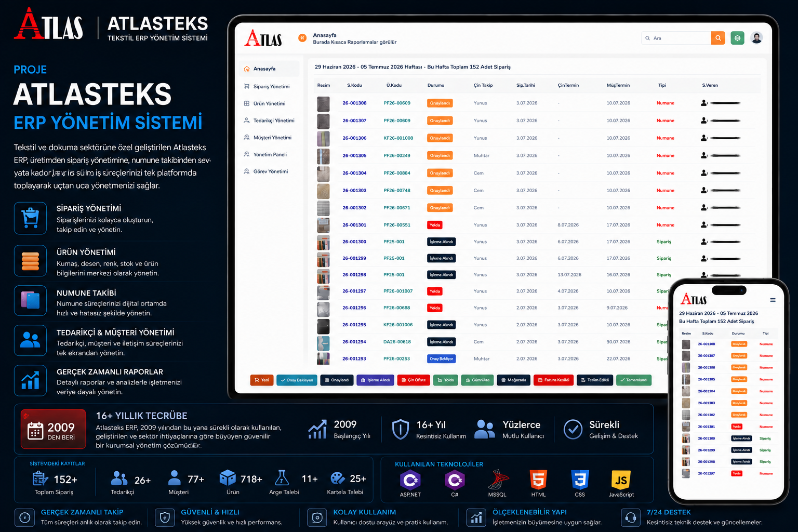This screenshot has width=798, height=532.
Task: Click the ASP.NET technology icon
Action: point(410,480)
